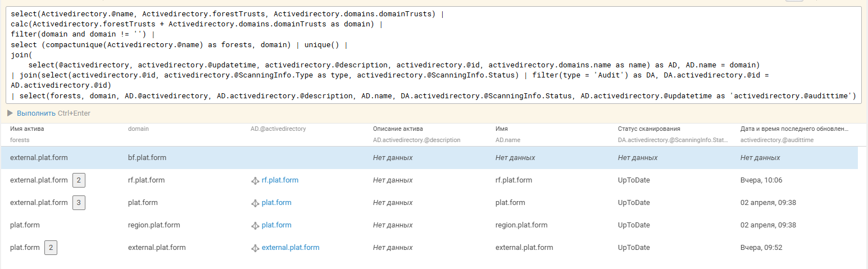Image resolution: width=868 pixels, height=269 pixels.
Task: Click the domain icon beside external.plat.form link
Action: (255, 248)
